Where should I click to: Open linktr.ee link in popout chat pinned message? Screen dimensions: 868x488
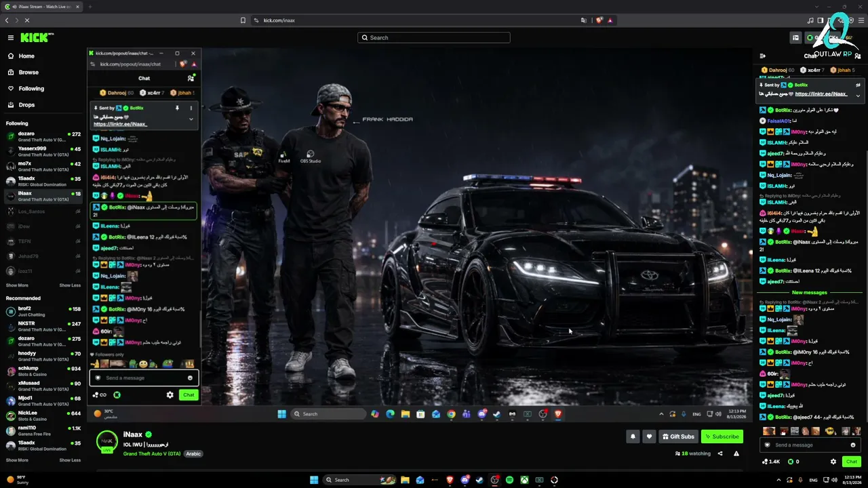pos(121,125)
